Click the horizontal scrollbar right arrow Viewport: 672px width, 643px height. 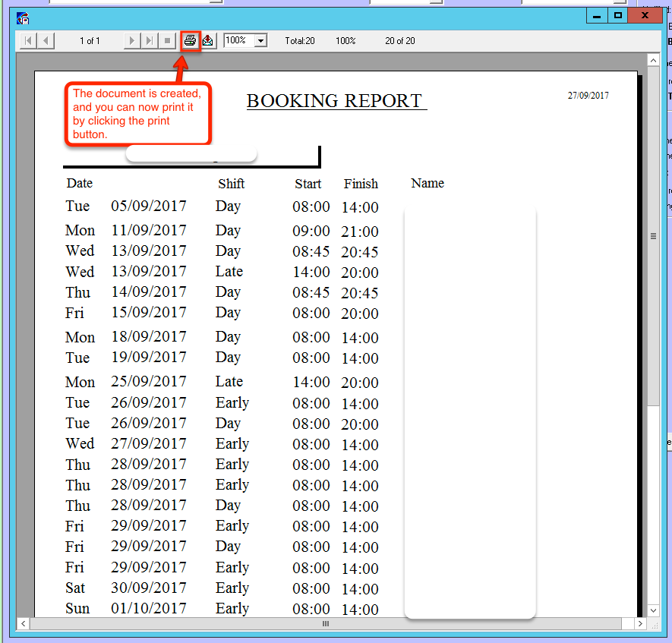pyautogui.click(x=636, y=623)
